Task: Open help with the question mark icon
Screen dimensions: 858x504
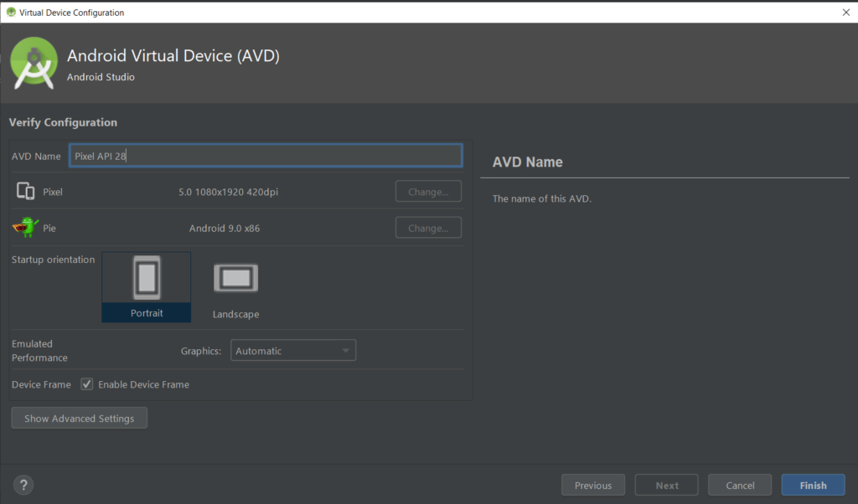Action: point(23,485)
